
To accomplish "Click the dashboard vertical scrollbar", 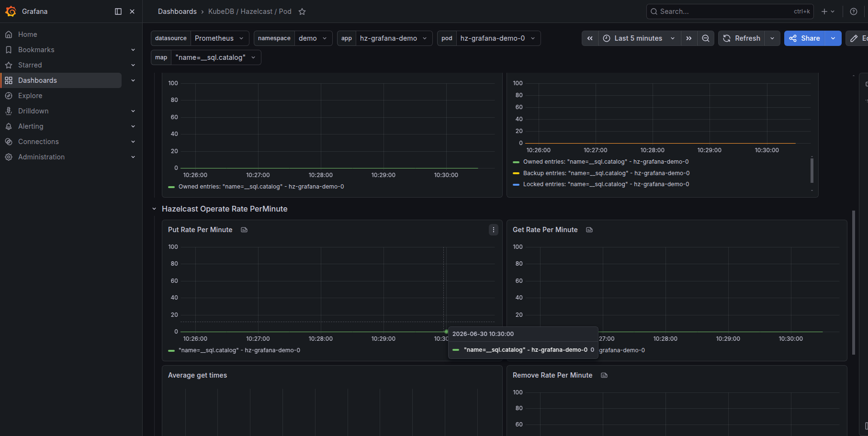I will pyautogui.click(x=854, y=282).
